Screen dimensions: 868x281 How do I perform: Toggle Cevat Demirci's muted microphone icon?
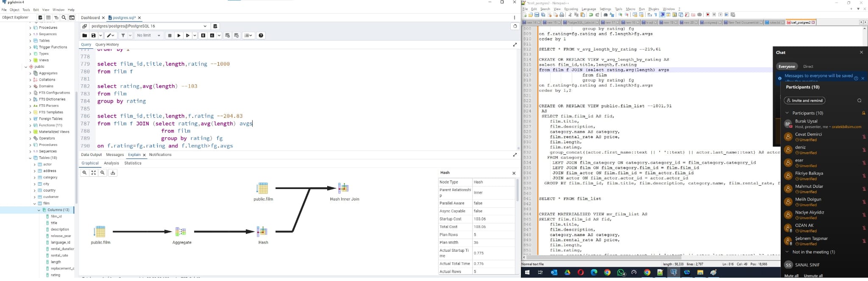coord(864,137)
